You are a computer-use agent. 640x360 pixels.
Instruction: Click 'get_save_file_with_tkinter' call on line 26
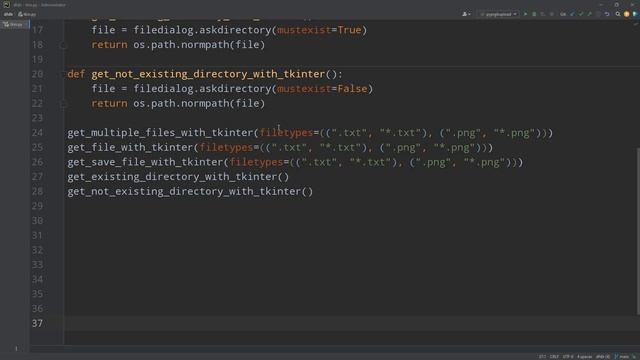(x=145, y=162)
